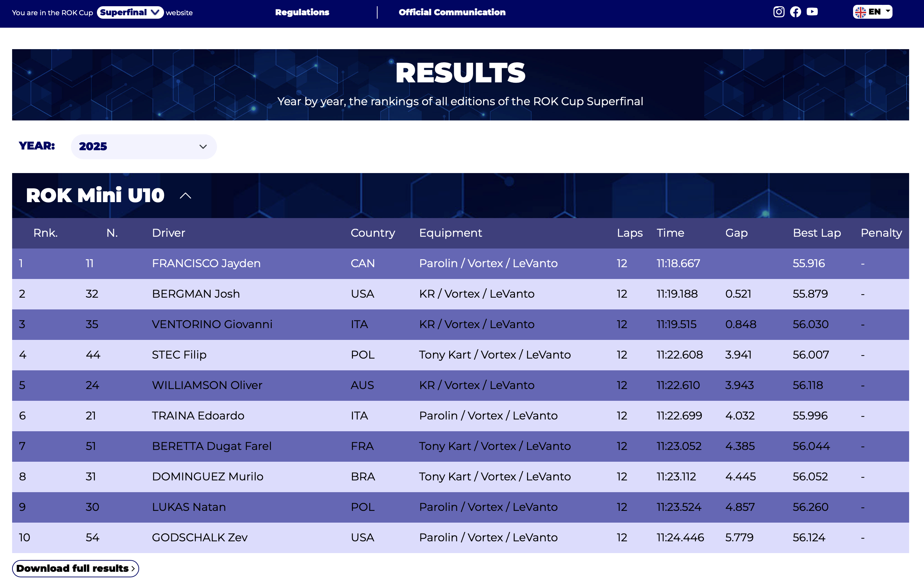Click the arrow on Download full results
The image size is (924, 587).
click(133, 569)
